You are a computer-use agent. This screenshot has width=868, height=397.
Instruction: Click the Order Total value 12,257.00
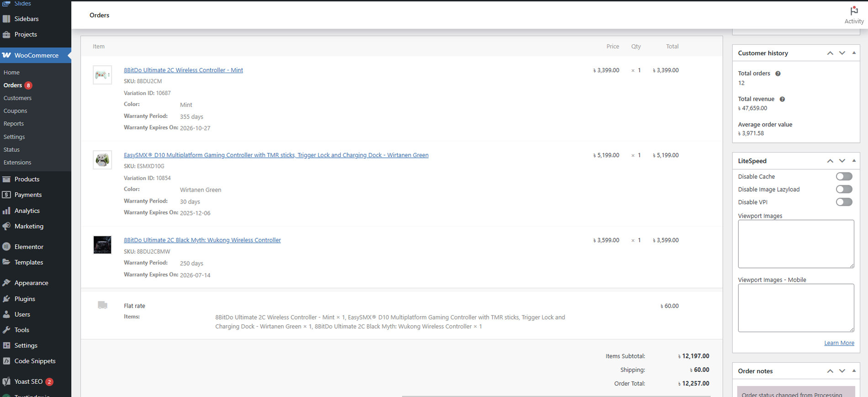(693, 383)
